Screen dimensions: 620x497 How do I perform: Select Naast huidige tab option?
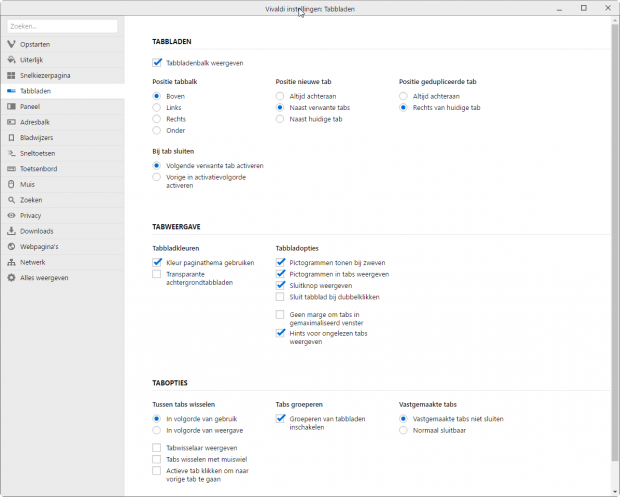(x=280, y=119)
